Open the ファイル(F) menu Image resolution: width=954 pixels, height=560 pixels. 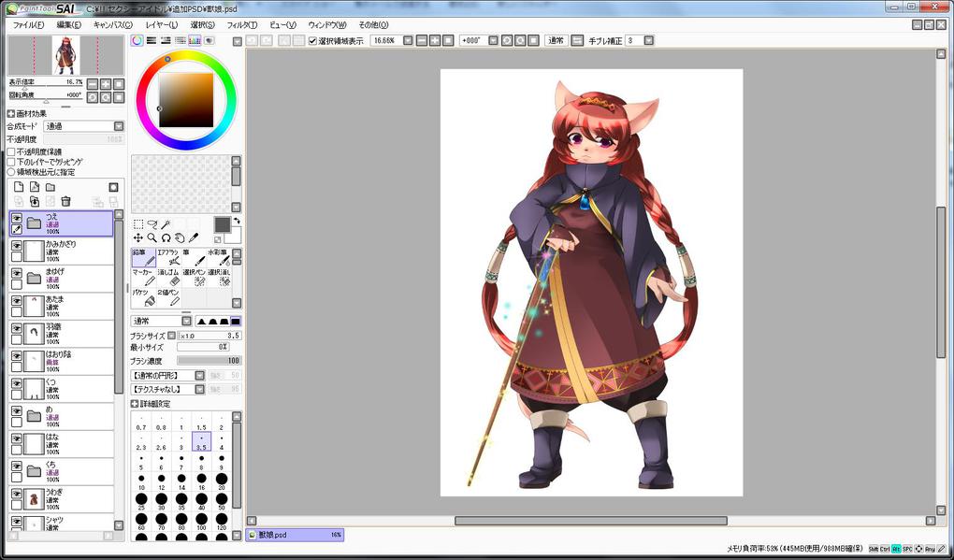click(29, 25)
